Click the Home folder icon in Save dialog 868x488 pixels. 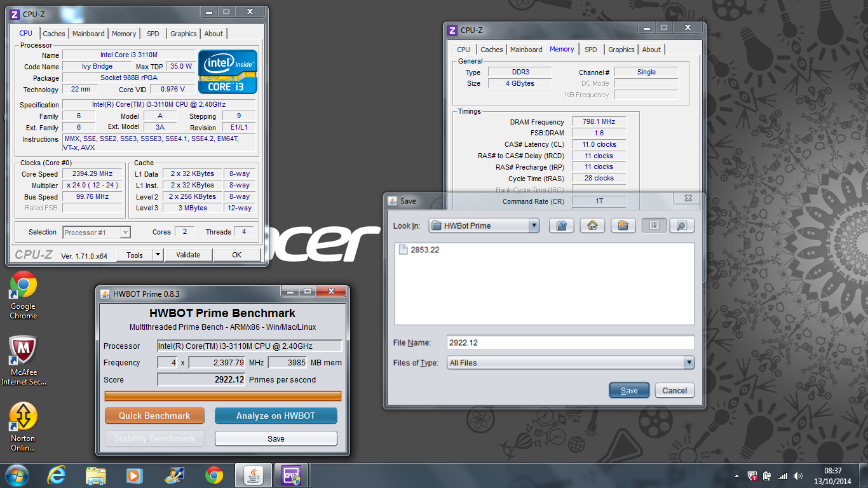(x=592, y=226)
